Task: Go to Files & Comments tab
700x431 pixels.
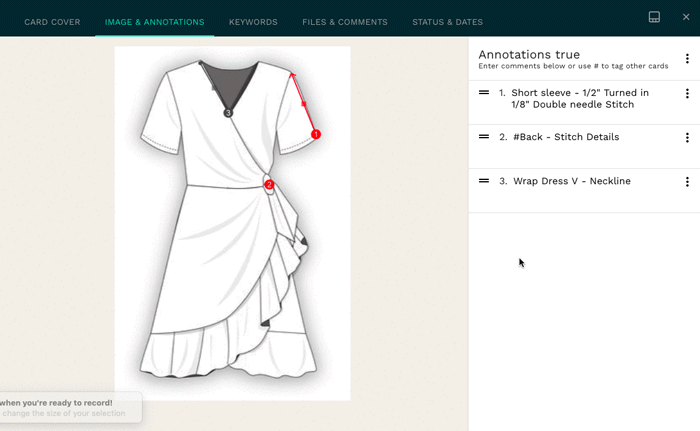Action: [x=344, y=22]
